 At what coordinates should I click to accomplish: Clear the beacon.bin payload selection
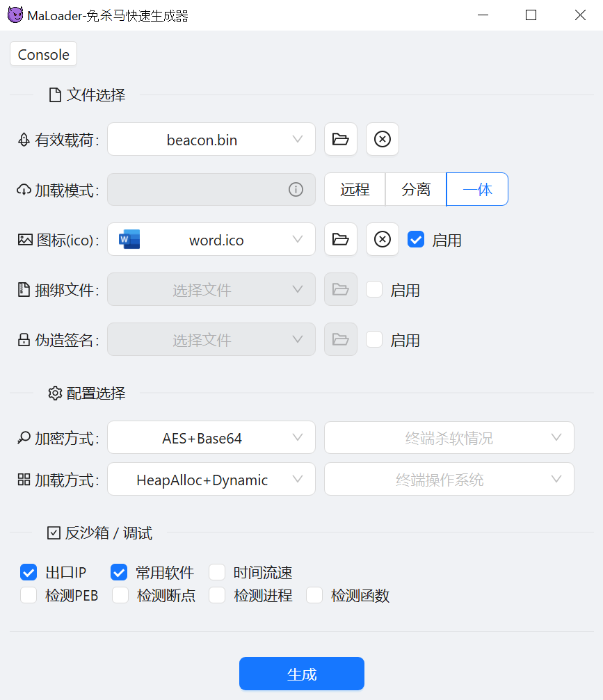pyautogui.click(x=383, y=139)
